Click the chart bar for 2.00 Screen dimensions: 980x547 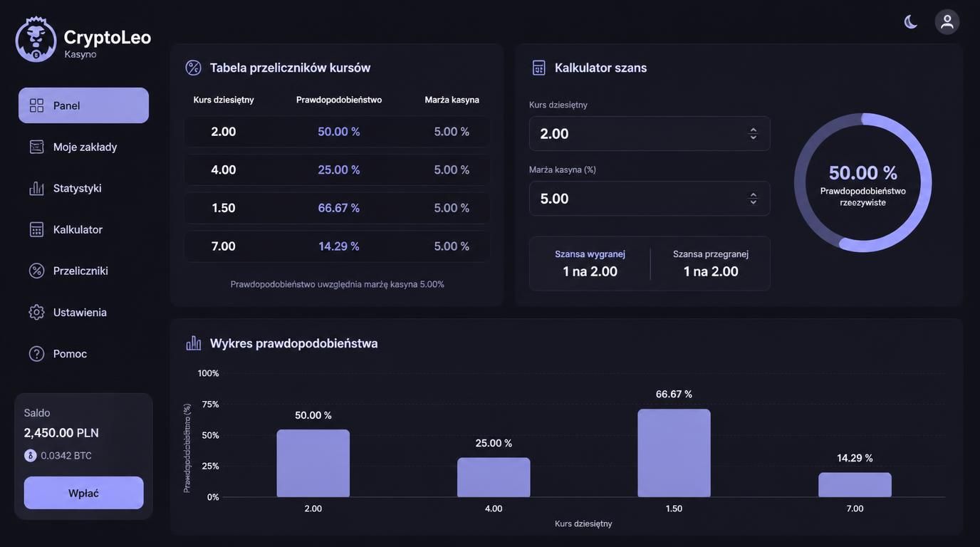click(x=313, y=463)
